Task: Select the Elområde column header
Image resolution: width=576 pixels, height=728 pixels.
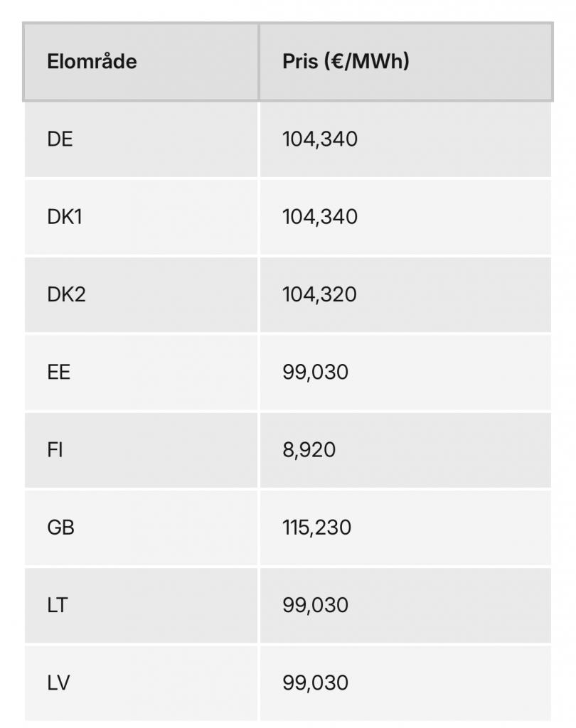Action: pos(141,61)
